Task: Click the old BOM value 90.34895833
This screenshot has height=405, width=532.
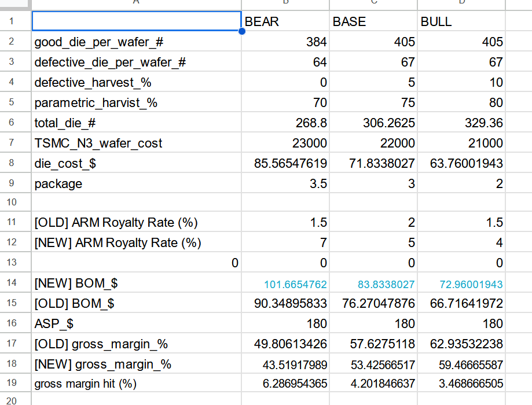Action: [x=285, y=303]
